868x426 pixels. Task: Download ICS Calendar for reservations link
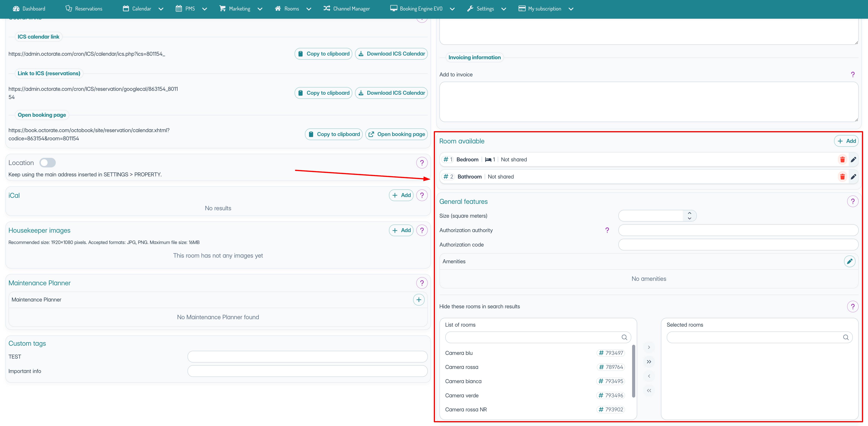[x=391, y=93]
